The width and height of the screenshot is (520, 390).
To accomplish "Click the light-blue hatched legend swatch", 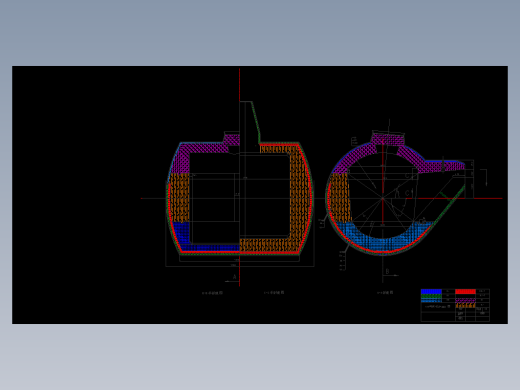I will [x=431, y=300].
